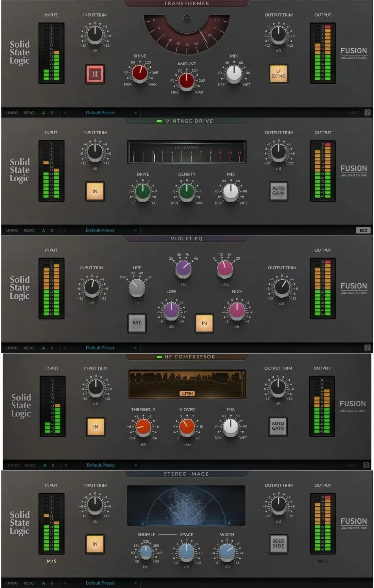This screenshot has height=588, width=374.
Task: Click the Stereo Image WIDTH knob
Action: click(227, 552)
